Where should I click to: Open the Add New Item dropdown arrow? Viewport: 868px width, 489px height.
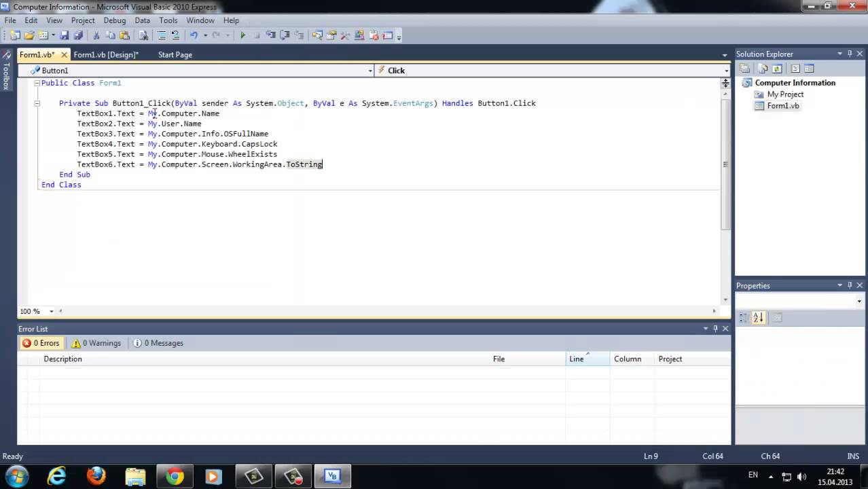pos(53,35)
